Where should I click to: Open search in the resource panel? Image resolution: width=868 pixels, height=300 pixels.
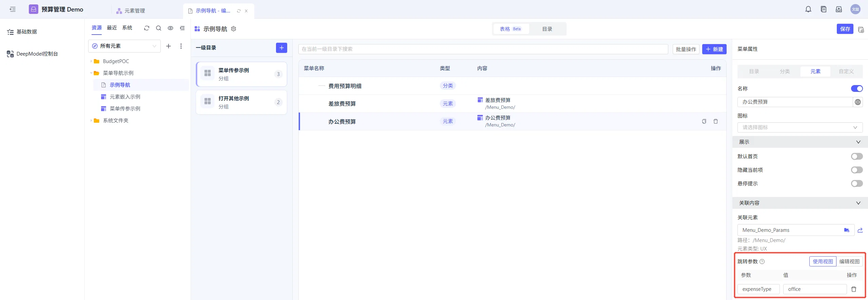[158, 28]
